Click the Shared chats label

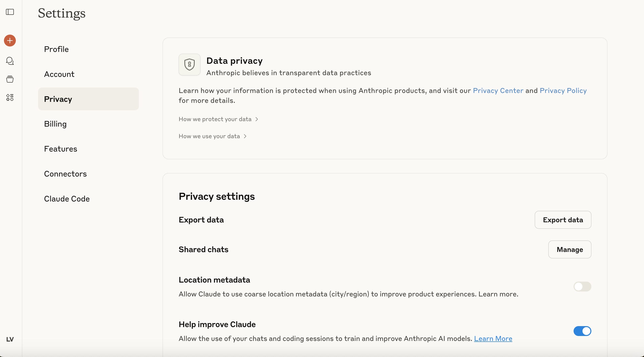(203, 249)
